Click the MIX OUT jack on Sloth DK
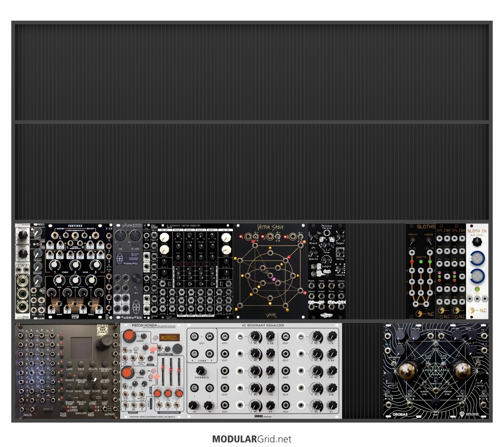The height and width of the screenshot is (447, 504). pos(477,299)
